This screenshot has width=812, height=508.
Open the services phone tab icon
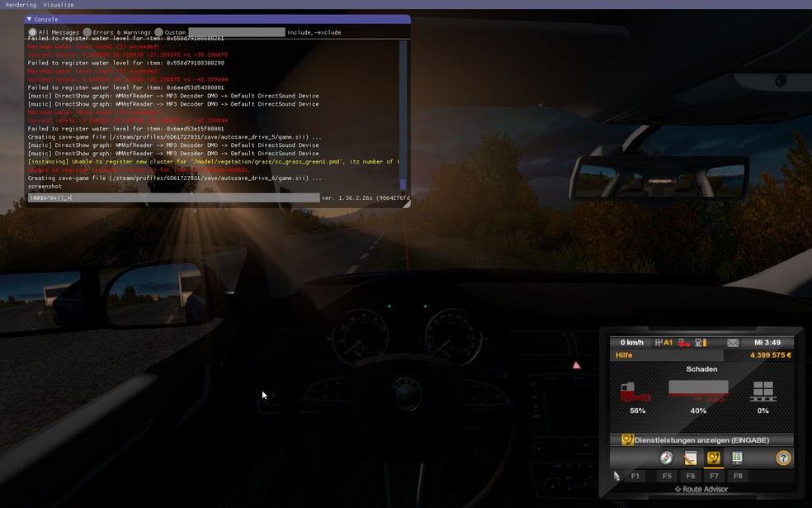coord(714,458)
